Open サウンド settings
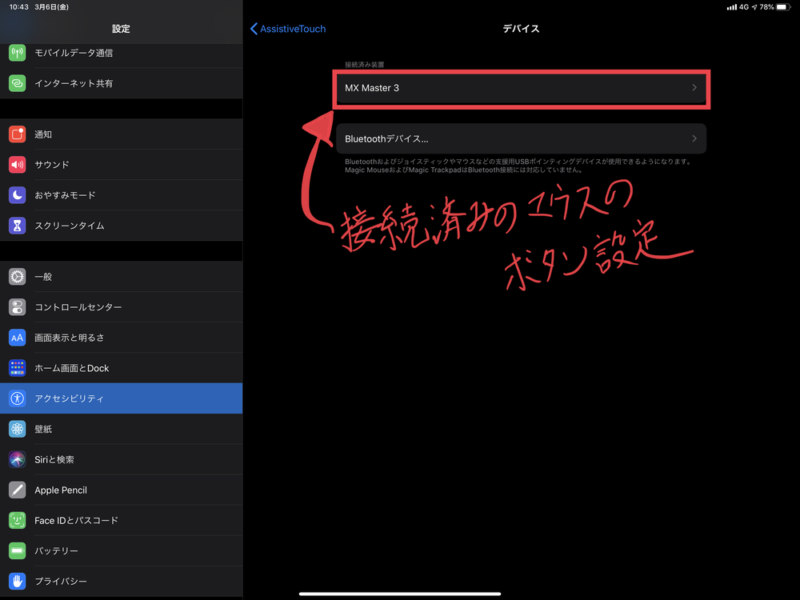Image resolution: width=800 pixels, height=600 pixels. coord(121,165)
